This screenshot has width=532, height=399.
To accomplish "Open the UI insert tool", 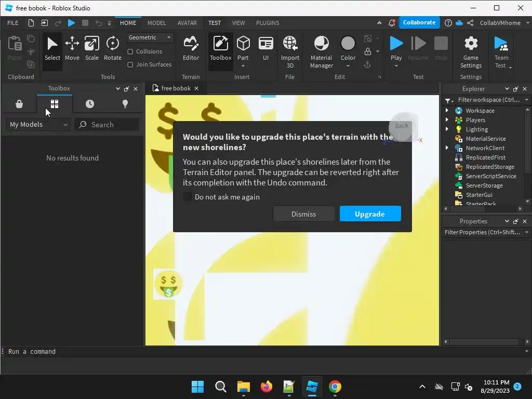I will click(265, 49).
